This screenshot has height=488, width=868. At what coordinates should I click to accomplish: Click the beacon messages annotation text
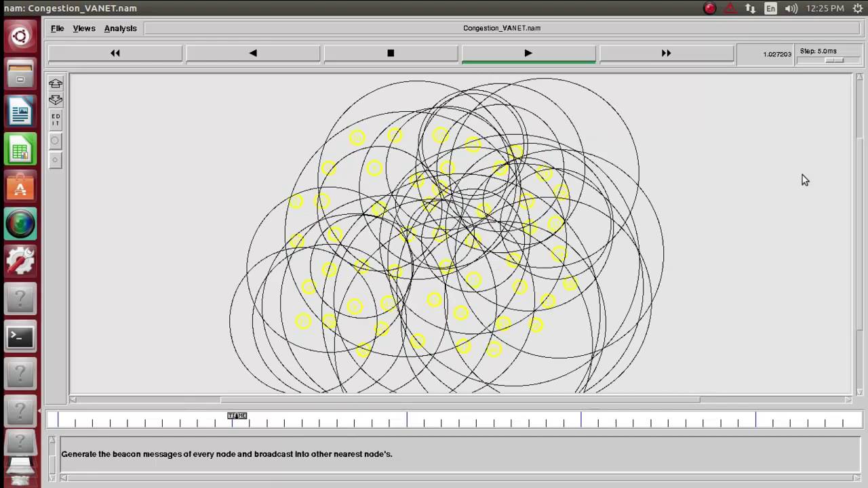226,454
